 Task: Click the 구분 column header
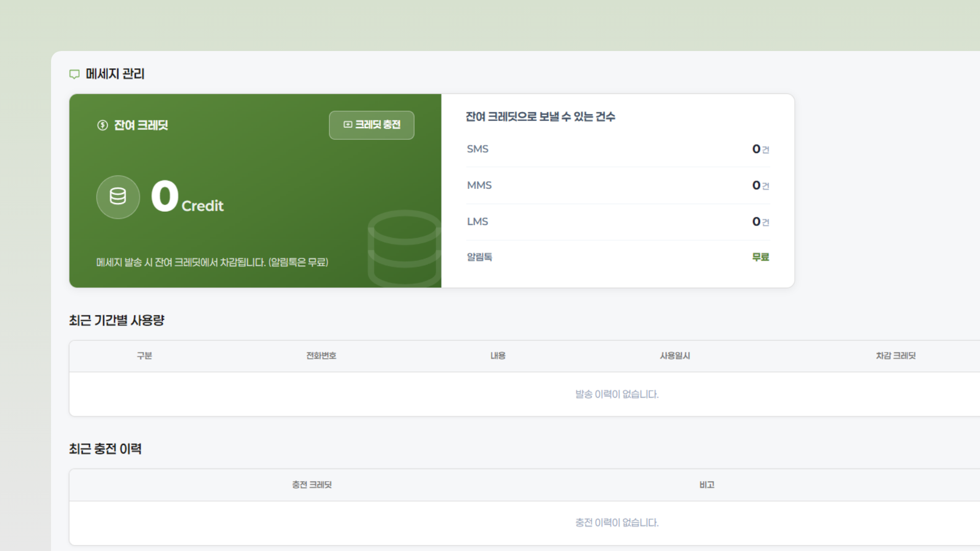pos(144,356)
